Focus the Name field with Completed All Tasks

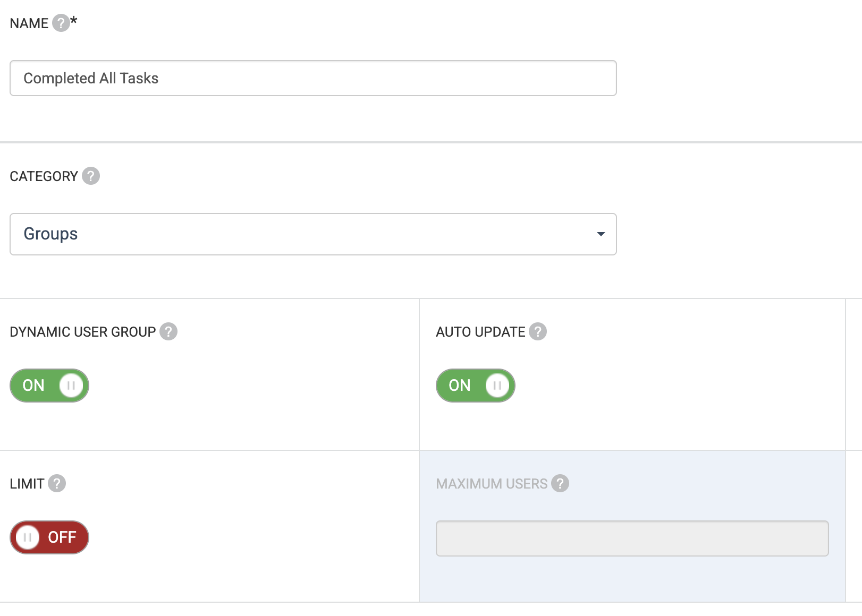(313, 78)
